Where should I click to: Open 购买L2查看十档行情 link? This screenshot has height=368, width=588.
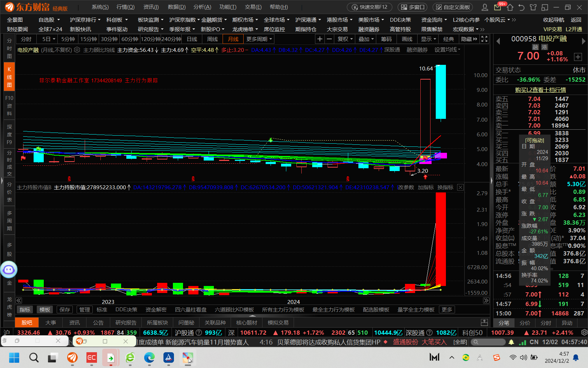[x=540, y=90]
